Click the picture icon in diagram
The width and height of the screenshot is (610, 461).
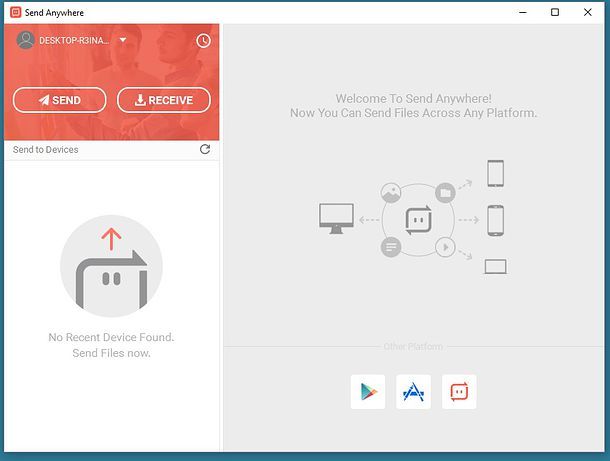tap(391, 193)
